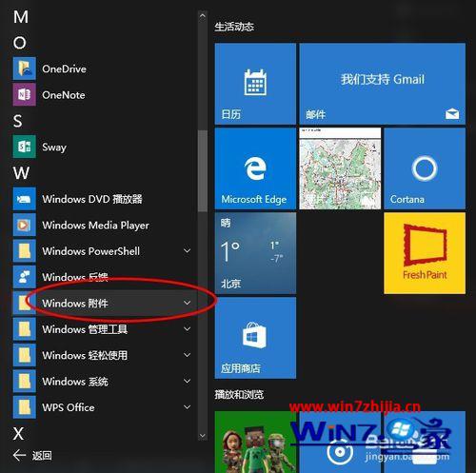Select the Windows DVD 播放器 label
Image resolution: width=476 pixels, height=473 pixels.
click(92, 199)
